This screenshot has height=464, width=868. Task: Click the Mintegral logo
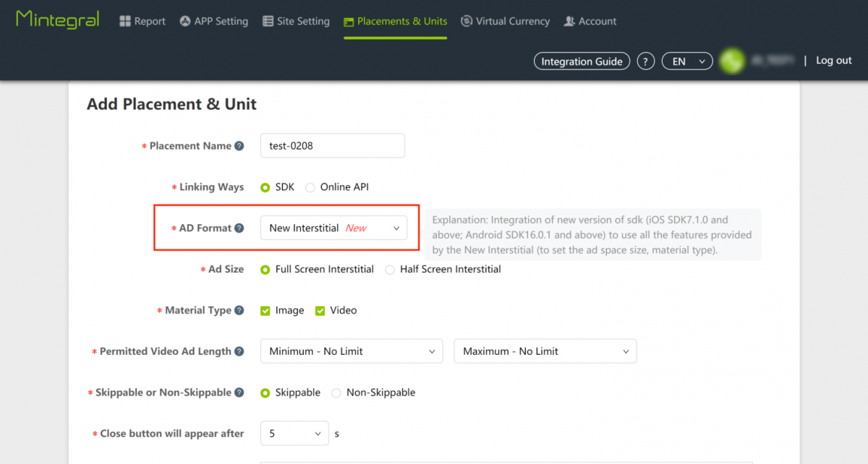pyautogui.click(x=56, y=20)
